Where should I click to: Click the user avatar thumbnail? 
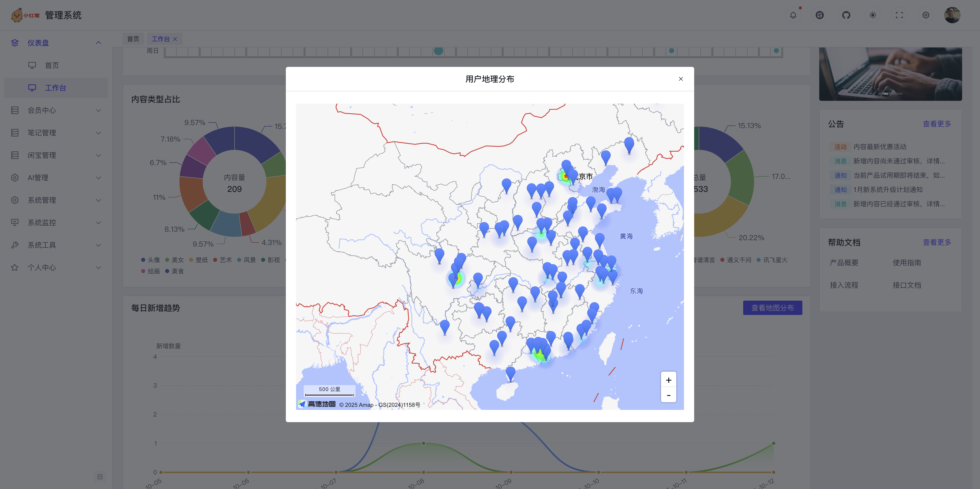[x=952, y=15]
